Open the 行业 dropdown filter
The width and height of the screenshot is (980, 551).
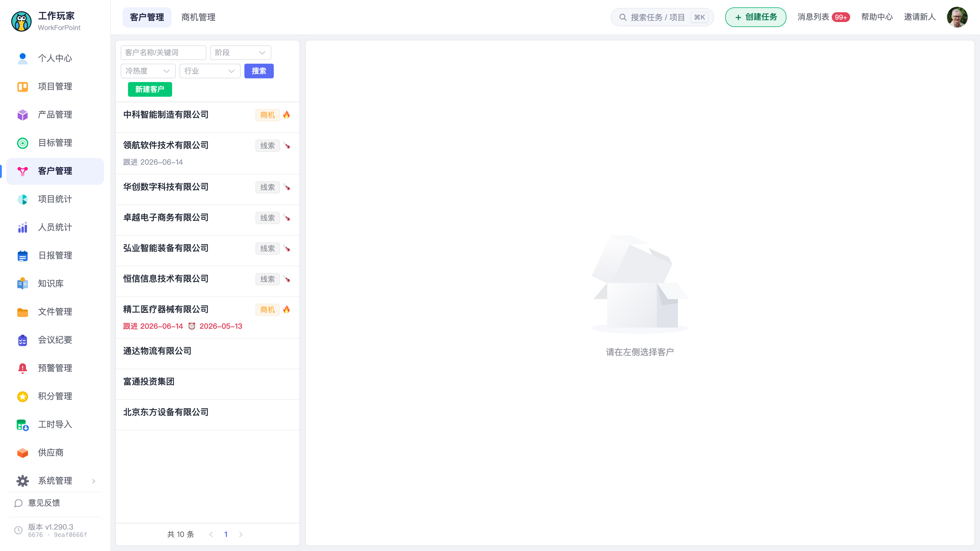coord(210,71)
